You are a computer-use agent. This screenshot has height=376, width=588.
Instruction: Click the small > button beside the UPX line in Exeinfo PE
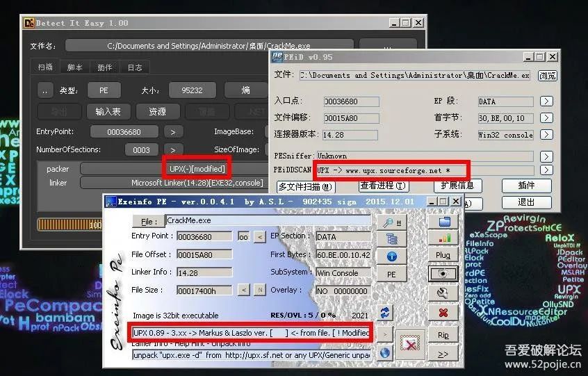click(x=385, y=334)
